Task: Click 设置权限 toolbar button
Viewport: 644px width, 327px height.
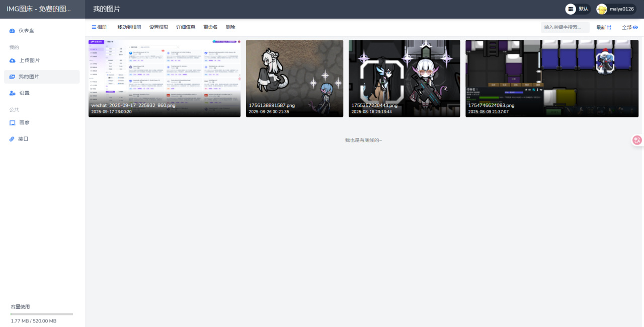Action: pos(158,27)
